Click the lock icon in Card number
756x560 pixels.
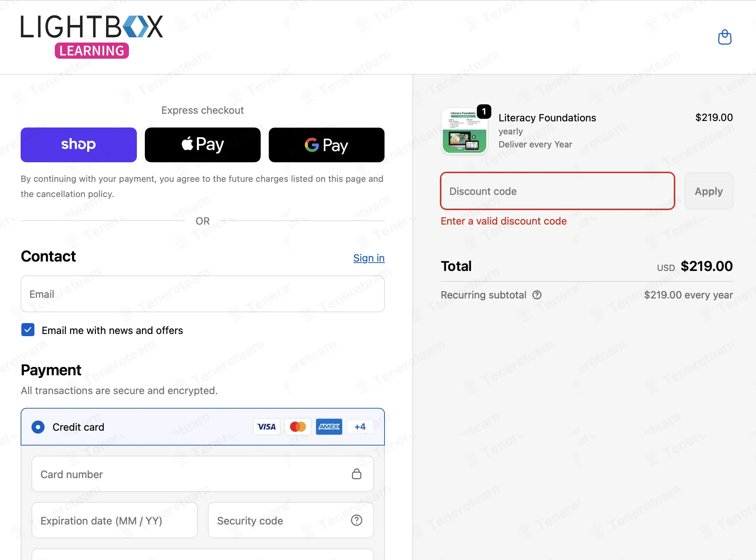(357, 474)
